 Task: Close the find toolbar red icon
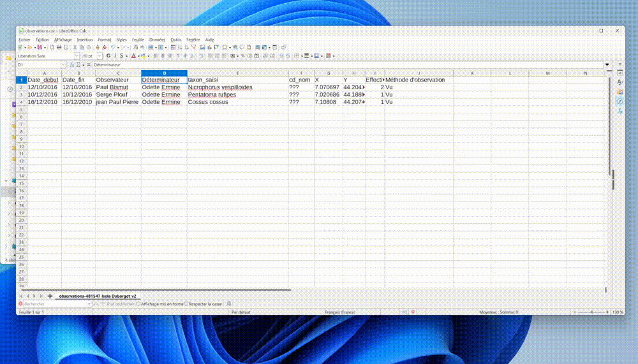pyautogui.click(x=20, y=304)
